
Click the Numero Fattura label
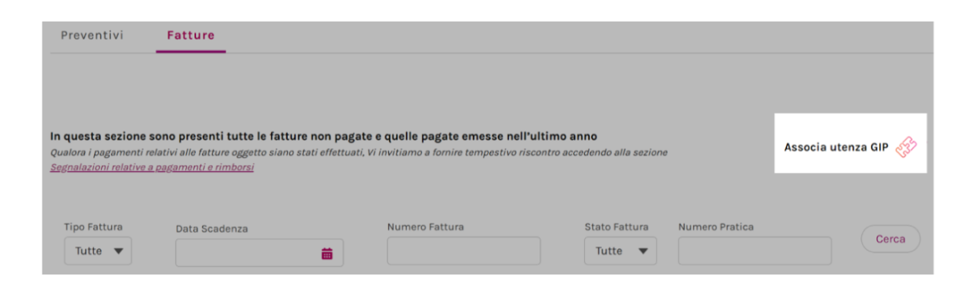click(x=425, y=227)
